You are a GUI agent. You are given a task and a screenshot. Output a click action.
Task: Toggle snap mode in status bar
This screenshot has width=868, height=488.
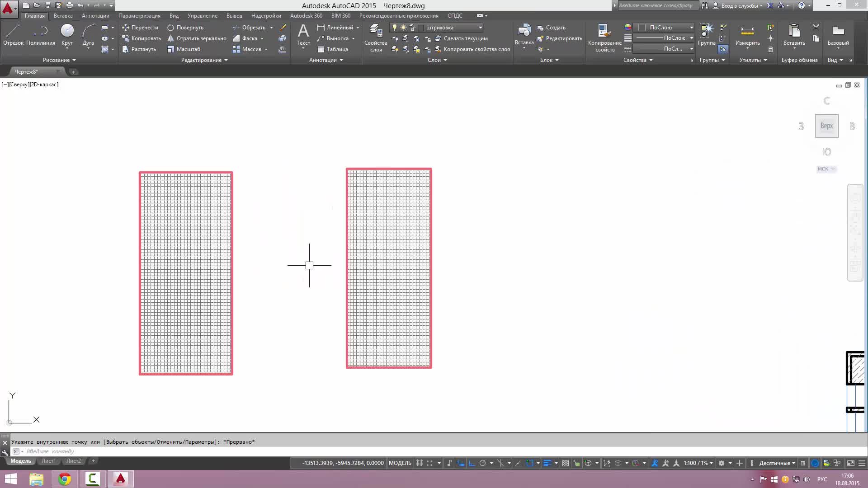(x=430, y=463)
